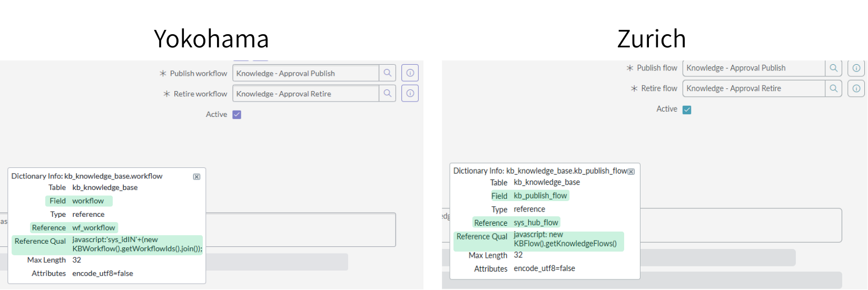The width and height of the screenshot is (868, 290).
Task: Click the Zurich heading
Action: click(x=652, y=39)
